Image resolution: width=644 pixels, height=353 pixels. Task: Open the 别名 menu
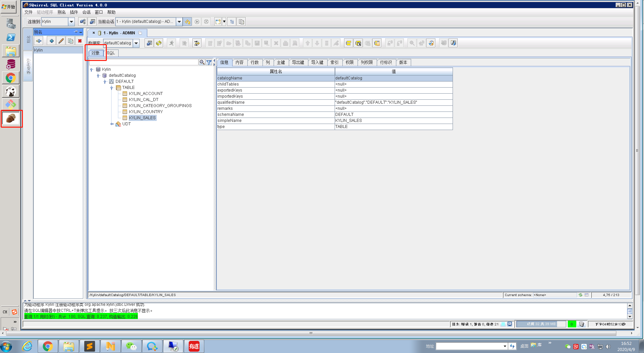[62, 12]
